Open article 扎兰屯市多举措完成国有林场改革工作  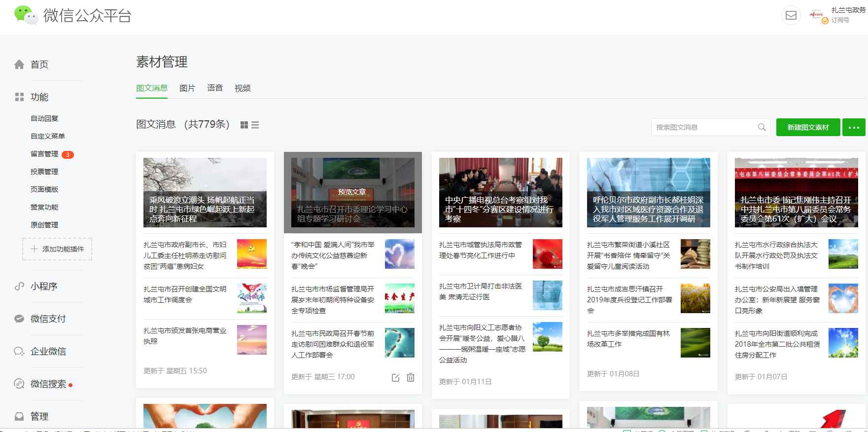pos(628,339)
